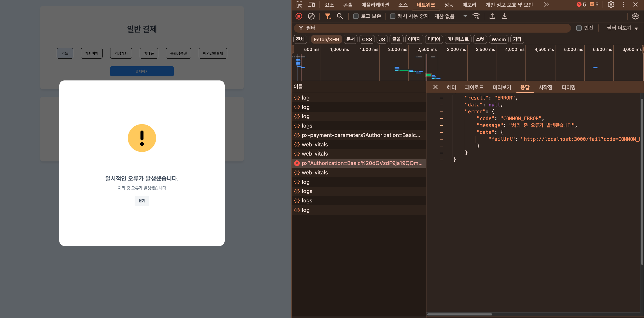Viewport: 644px width, 318px height.
Task: Open the 헤더 (Headers) detail tab
Action: [x=451, y=87]
